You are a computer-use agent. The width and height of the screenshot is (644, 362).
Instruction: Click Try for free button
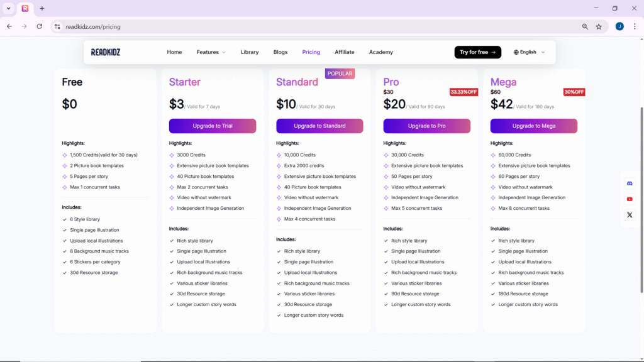click(x=478, y=52)
